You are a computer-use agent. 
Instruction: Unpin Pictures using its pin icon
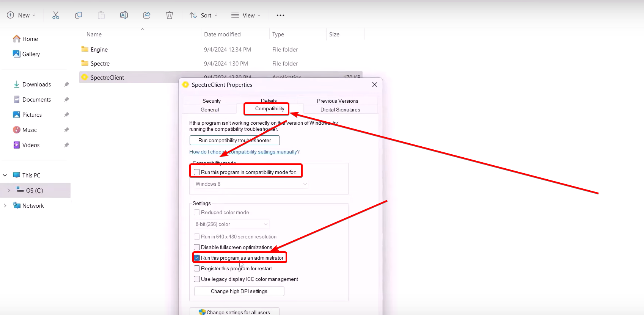(x=66, y=114)
